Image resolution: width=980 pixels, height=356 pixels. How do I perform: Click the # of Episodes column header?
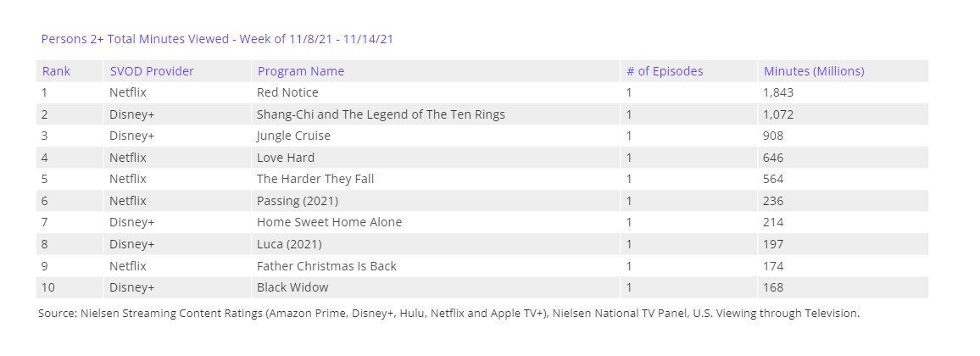pyautogui.click(x=664, y=71)
